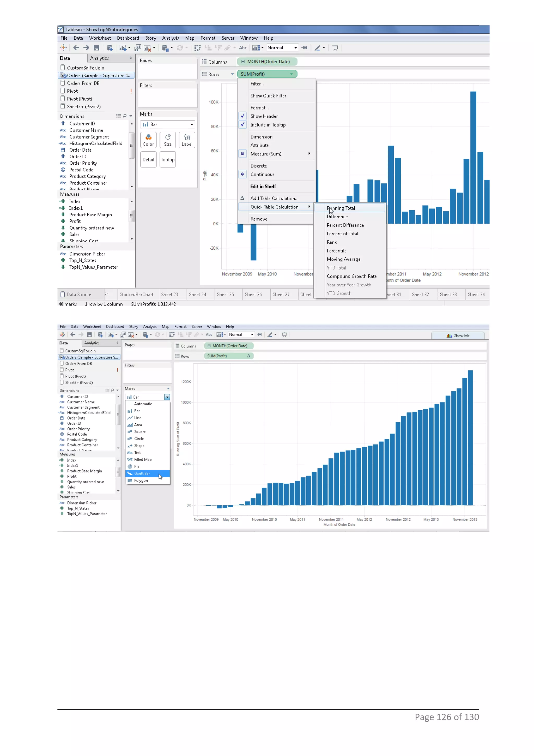Click the swap rows and columns icon in the top toolbar
This screenshot has height=756, width=534.
coord(197,48)
